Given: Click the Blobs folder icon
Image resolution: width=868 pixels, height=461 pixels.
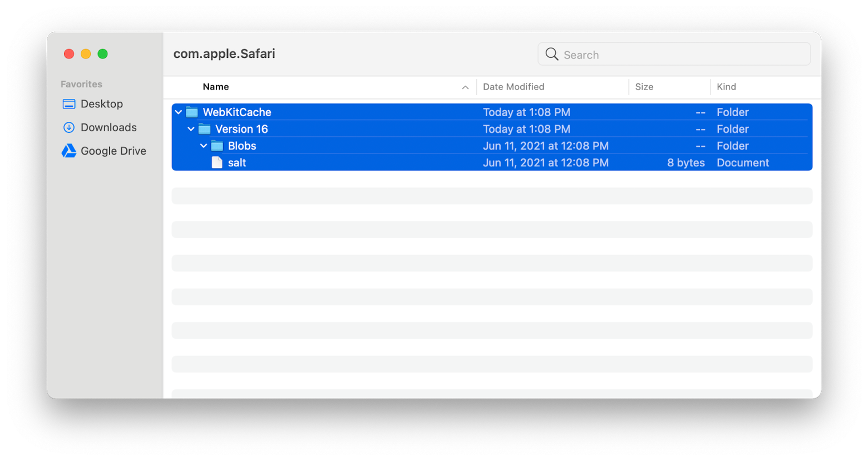Looking at the screenshot, I should [217, 146].
